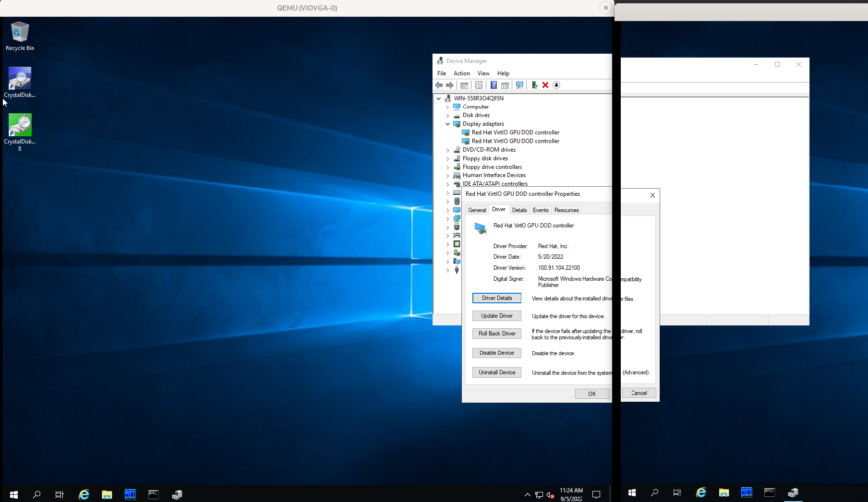Click the Show/Hide console tree icon
This screenshot has width=868, height=502.
point(464,85)
